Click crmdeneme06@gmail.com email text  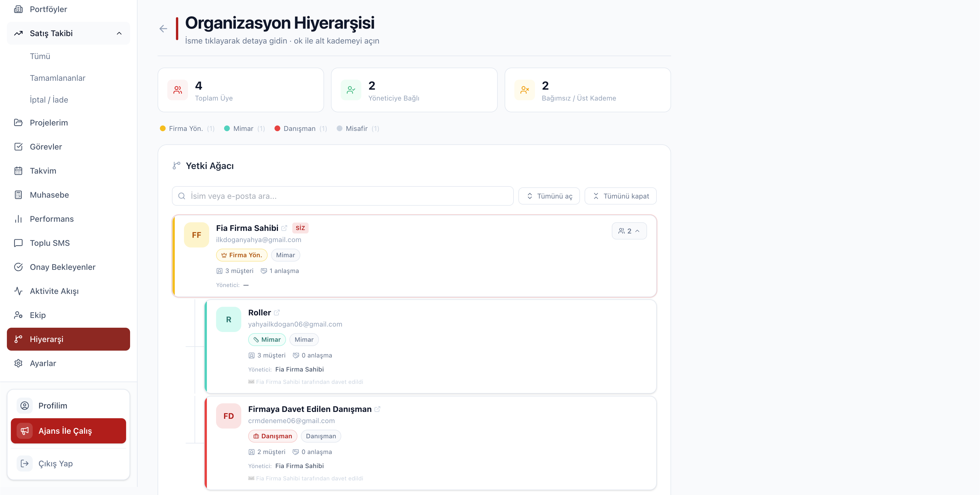coord(291,421)
